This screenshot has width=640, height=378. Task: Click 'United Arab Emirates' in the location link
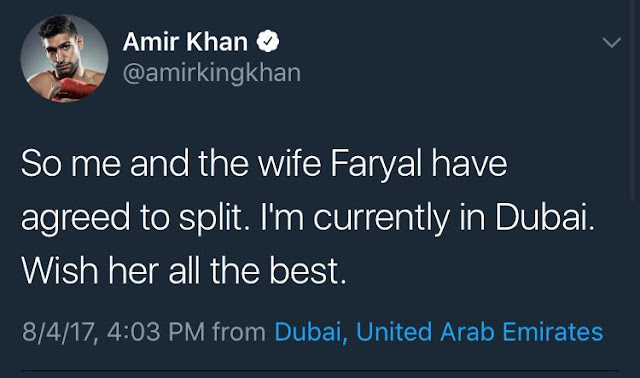480,331
